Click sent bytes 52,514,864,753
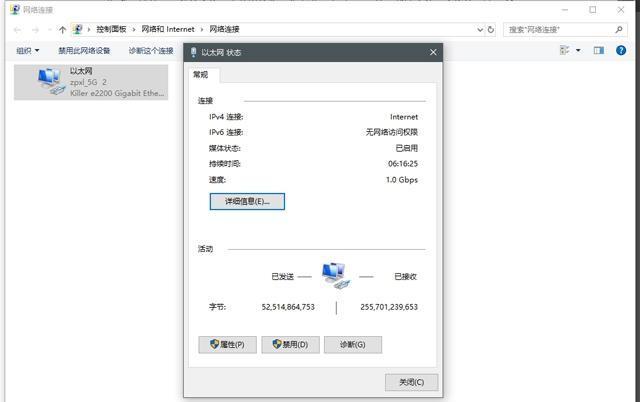This screenshot has width=640, height=402. point(288,307)
